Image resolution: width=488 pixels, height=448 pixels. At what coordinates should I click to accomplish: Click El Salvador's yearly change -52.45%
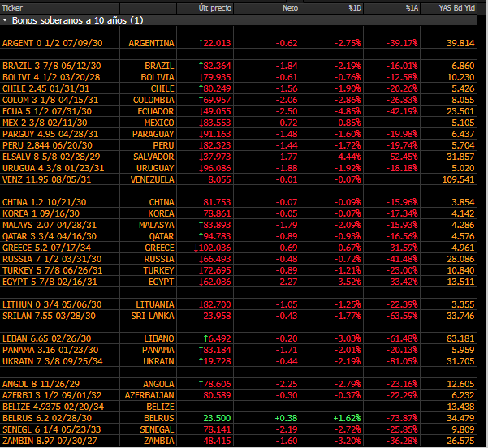tap(402, 157)
